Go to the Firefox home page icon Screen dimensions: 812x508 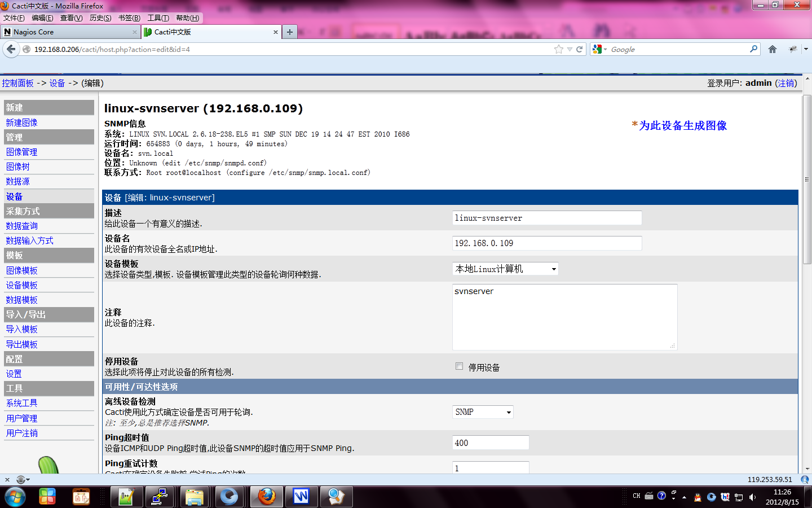(773, 50)
